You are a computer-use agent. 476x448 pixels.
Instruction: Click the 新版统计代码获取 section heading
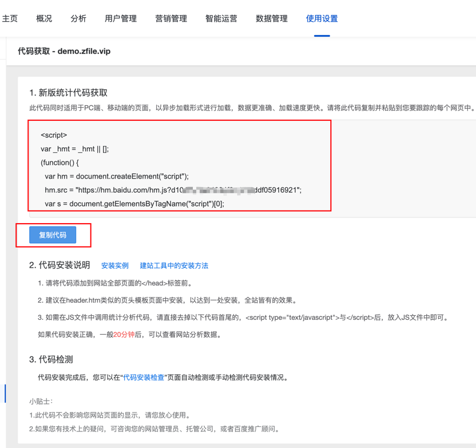pos(69,93)
